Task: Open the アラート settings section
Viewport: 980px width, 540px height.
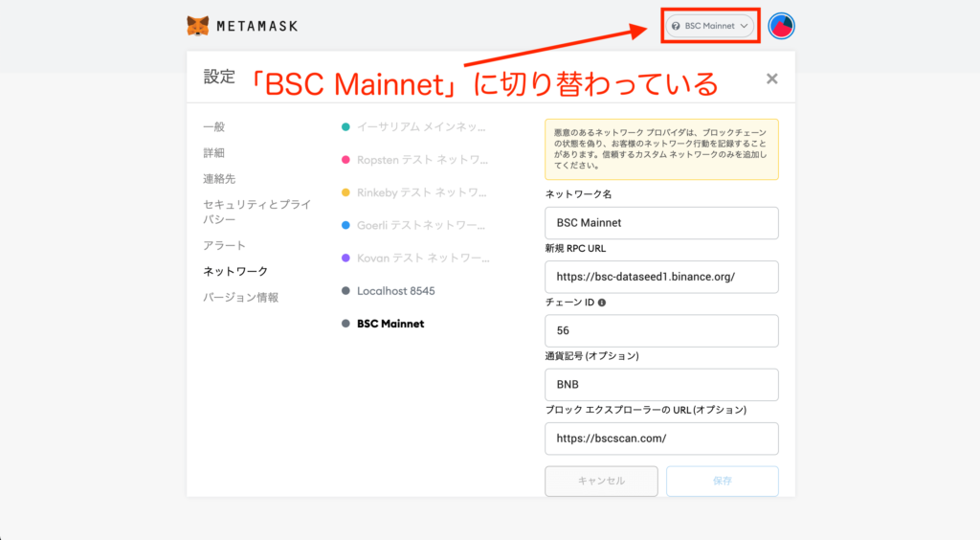Action: [x=224, y=246]
